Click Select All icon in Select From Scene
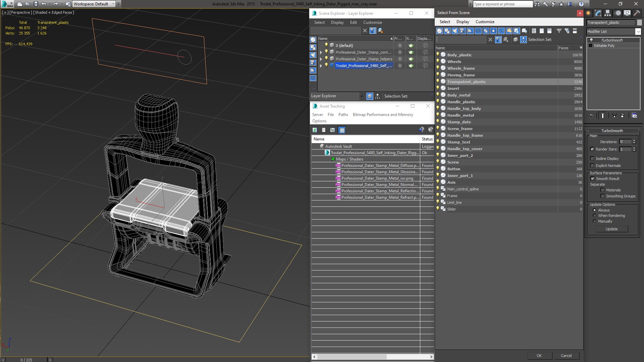644x362 pixels. click(x=534, y=31)
